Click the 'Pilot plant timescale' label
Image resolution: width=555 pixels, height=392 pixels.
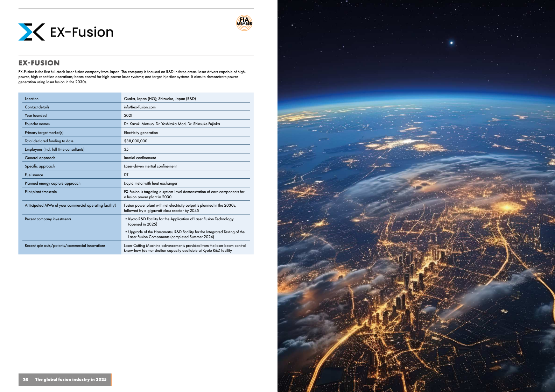41,192
